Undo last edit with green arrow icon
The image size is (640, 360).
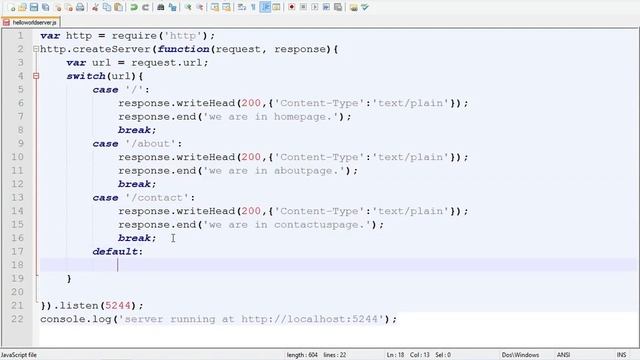tap(133, 7)
